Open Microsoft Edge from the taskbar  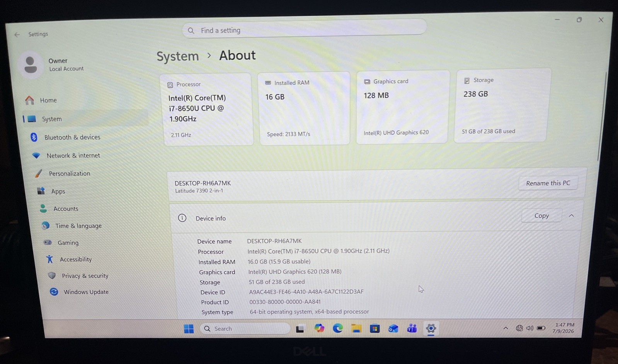point(338,328)
